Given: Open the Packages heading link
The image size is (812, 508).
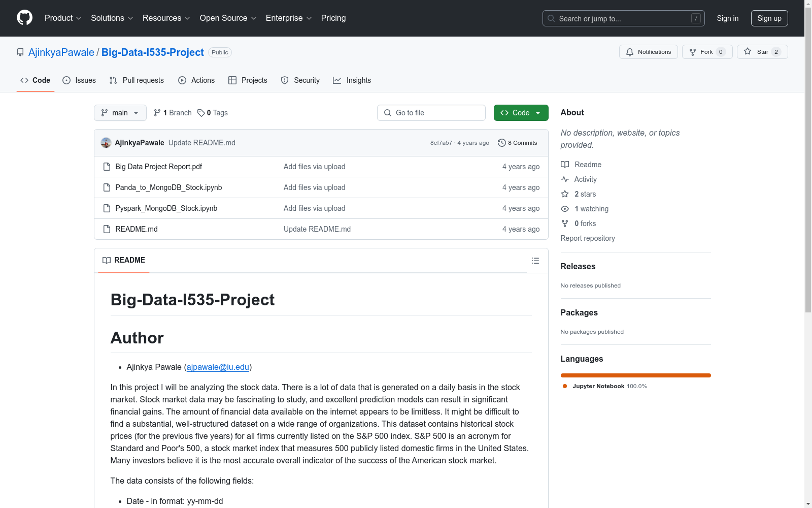Looking at the screenshot, I should click(579, 312).
